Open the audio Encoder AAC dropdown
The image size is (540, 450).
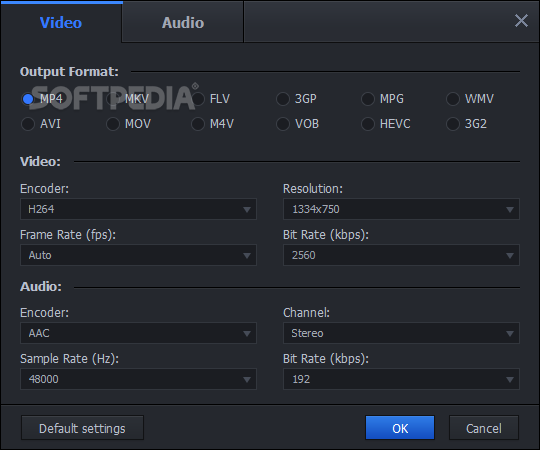(x=138, y=333)
